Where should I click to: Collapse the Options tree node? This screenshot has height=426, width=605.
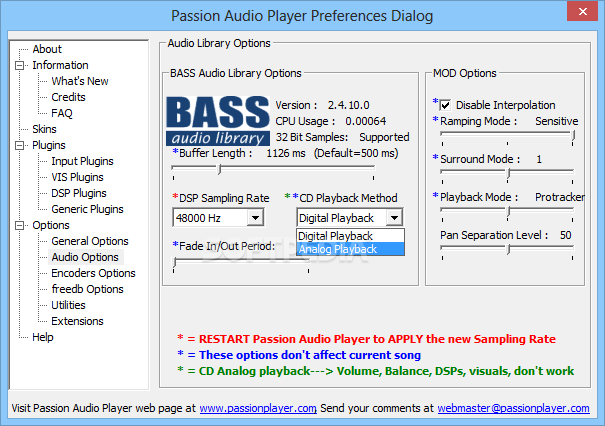[x=19, y=225]
